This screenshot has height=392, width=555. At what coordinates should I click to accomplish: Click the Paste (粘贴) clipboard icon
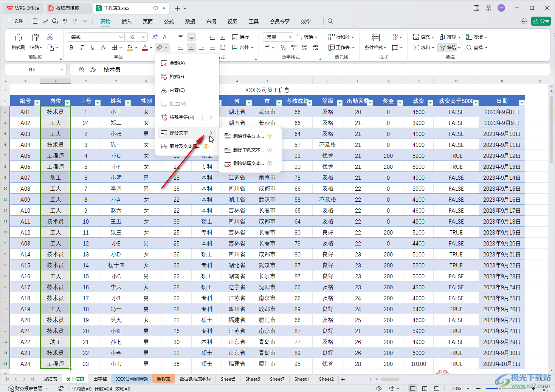(36, 37)
